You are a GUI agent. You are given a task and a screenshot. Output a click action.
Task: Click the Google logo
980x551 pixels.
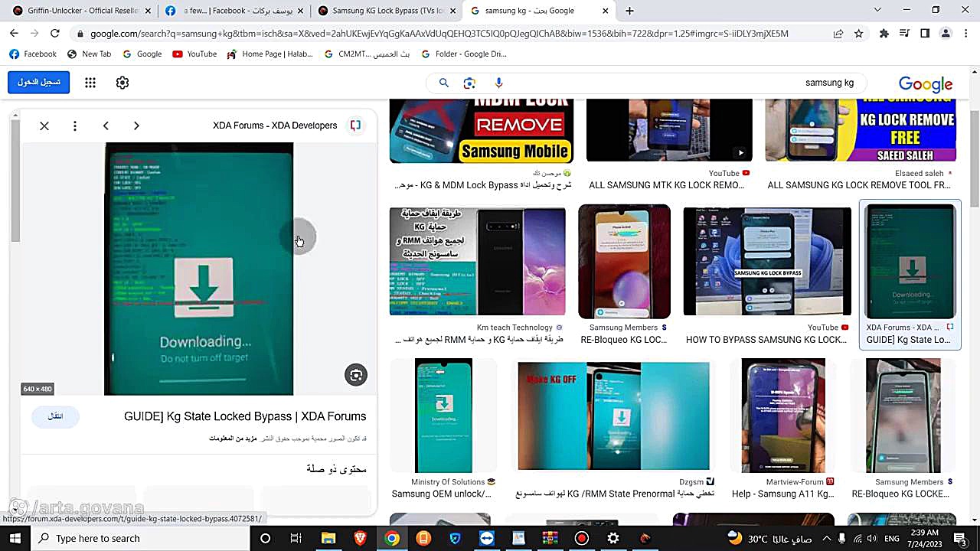(926, 83)
